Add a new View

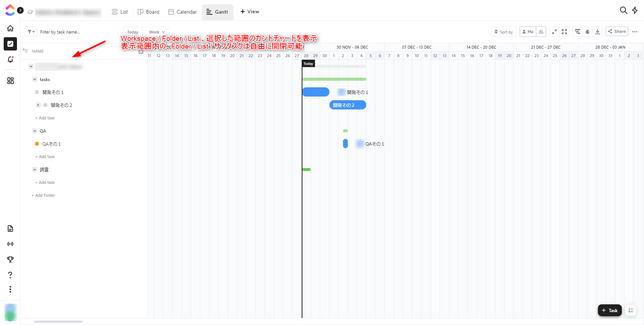[x=250, y=11]
